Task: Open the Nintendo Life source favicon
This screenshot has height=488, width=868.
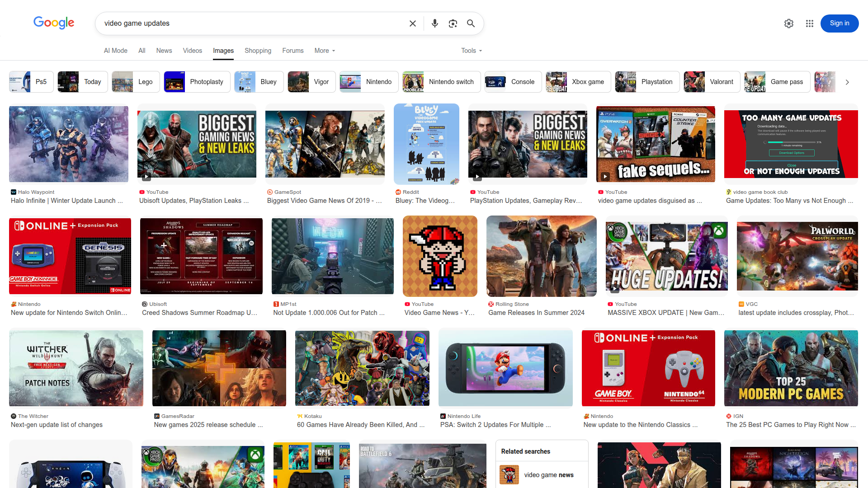Action: (x=443, y=416)
